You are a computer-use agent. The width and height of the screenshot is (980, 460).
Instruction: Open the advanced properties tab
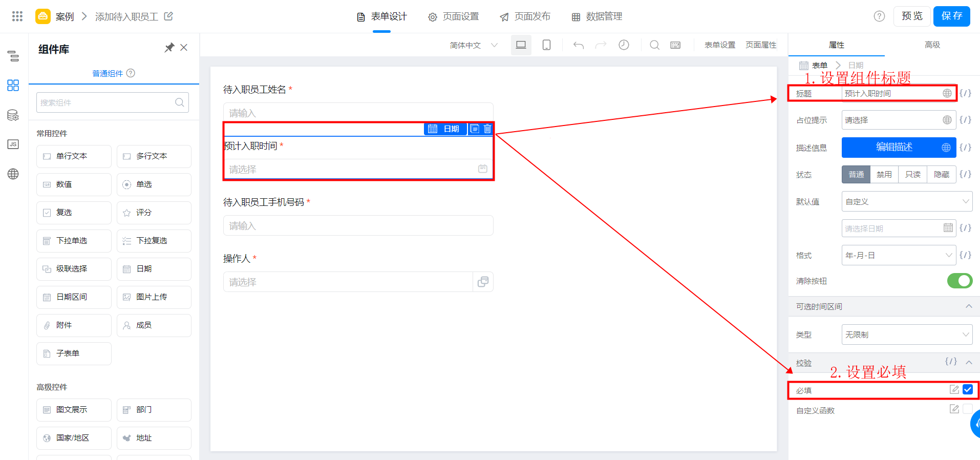932,45
